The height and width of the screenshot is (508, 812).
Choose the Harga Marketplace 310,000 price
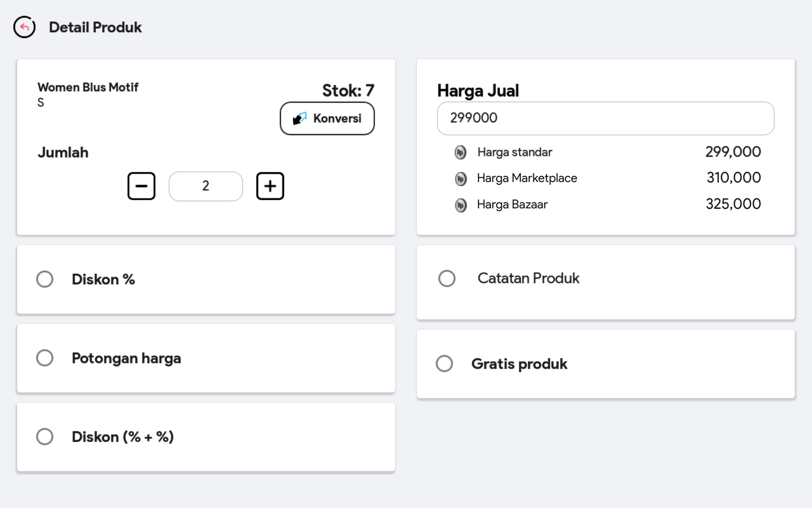tap(733, 178)
